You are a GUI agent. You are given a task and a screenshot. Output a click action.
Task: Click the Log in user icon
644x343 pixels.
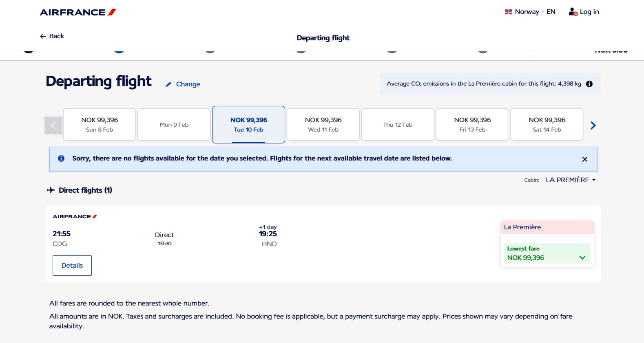[573, 12]
